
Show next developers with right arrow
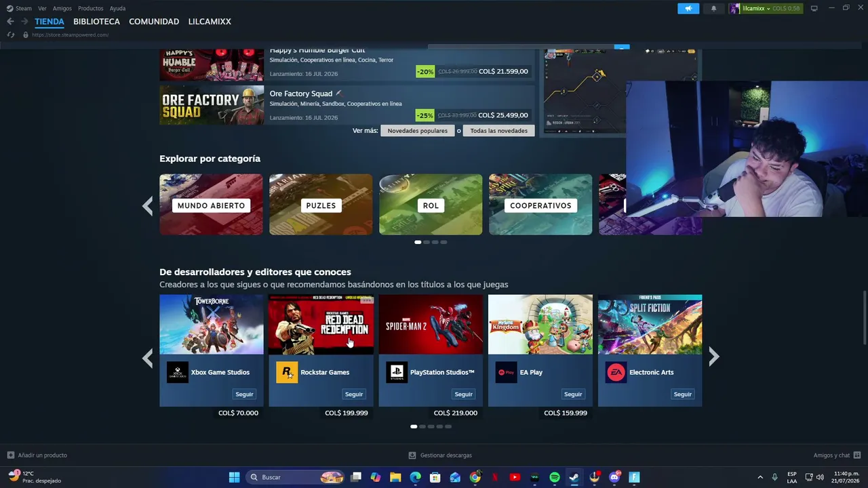click(713, 357)
